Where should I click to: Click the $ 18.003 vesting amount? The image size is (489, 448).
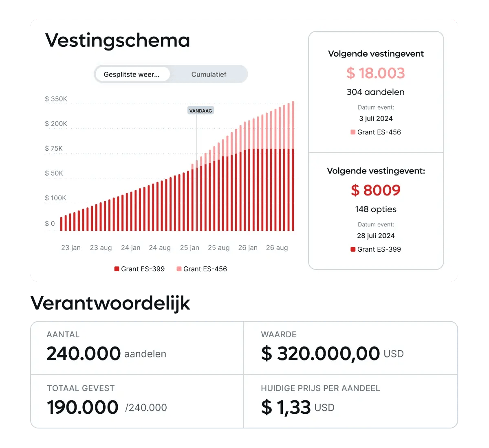(x=376, y=73)
